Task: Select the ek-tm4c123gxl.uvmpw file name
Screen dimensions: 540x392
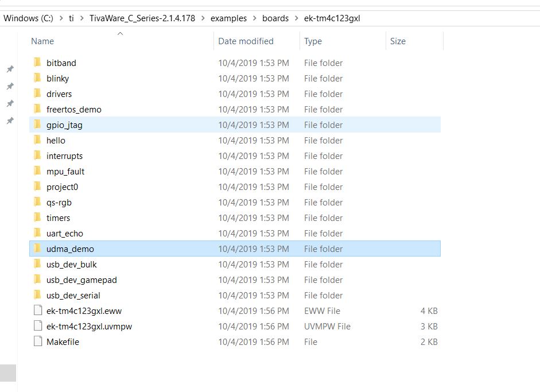Action: 89,327
